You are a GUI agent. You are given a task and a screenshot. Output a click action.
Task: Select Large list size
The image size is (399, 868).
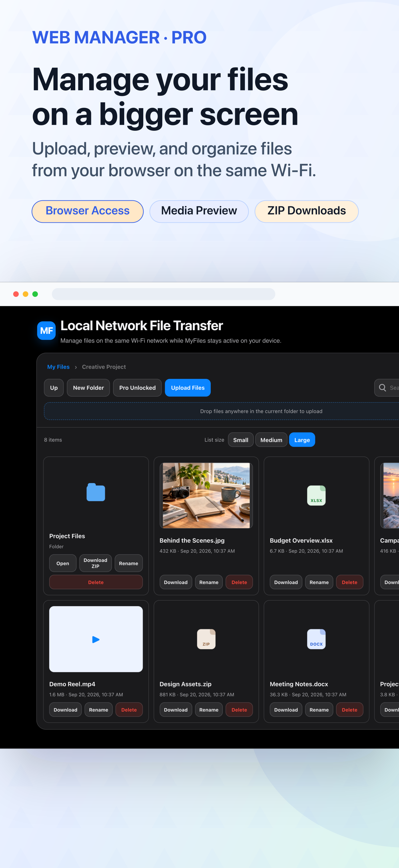[302, 440]
